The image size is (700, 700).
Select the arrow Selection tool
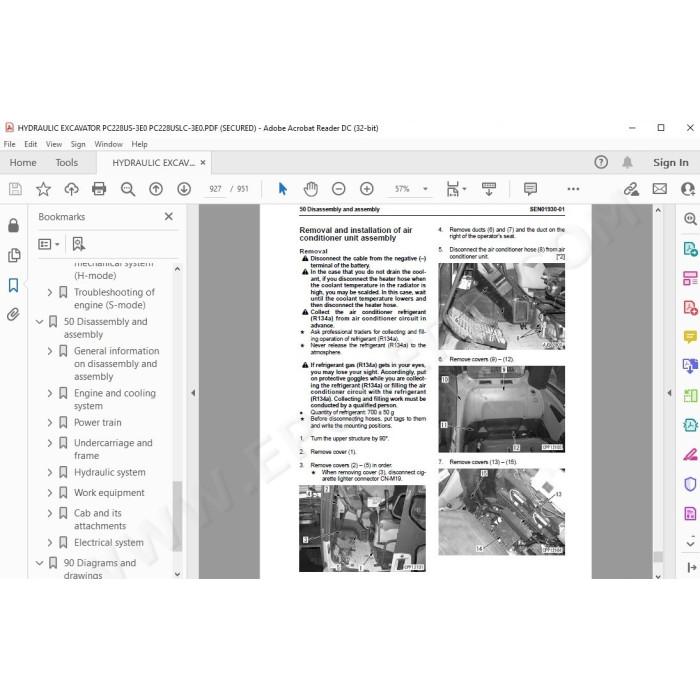[x=283, y=189]
